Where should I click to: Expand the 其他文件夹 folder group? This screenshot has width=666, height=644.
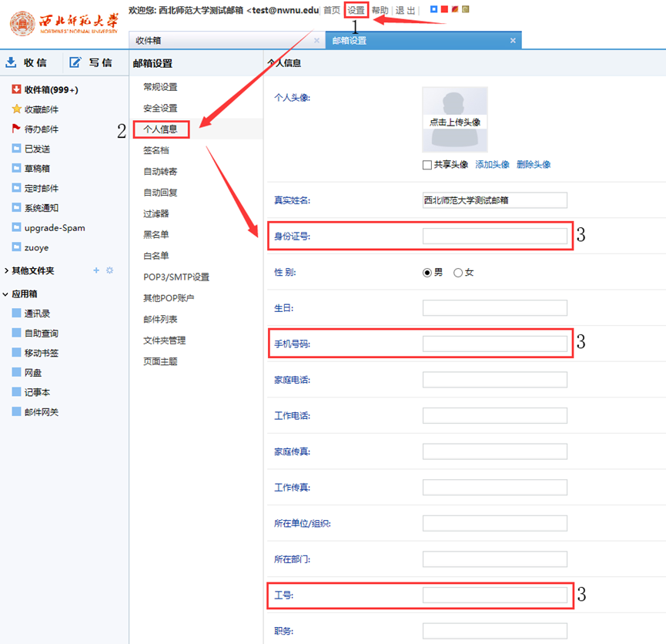[x=6, y=270]
